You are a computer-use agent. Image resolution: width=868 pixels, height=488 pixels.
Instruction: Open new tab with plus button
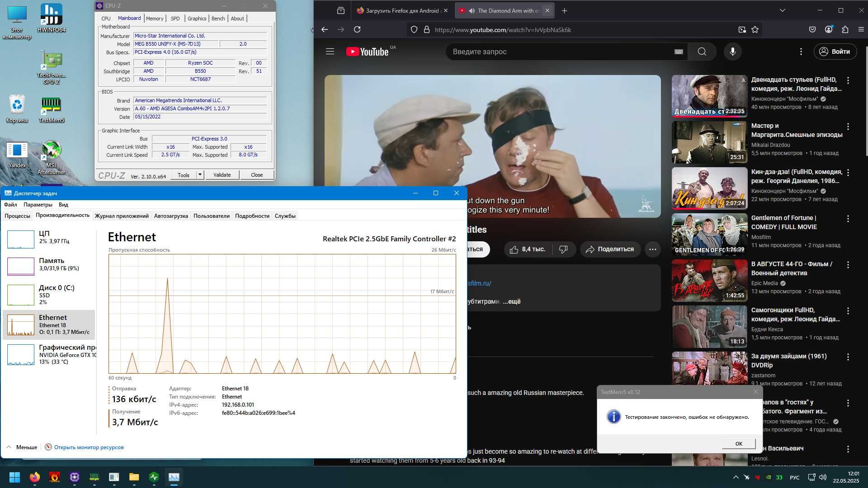coord(564,10)
